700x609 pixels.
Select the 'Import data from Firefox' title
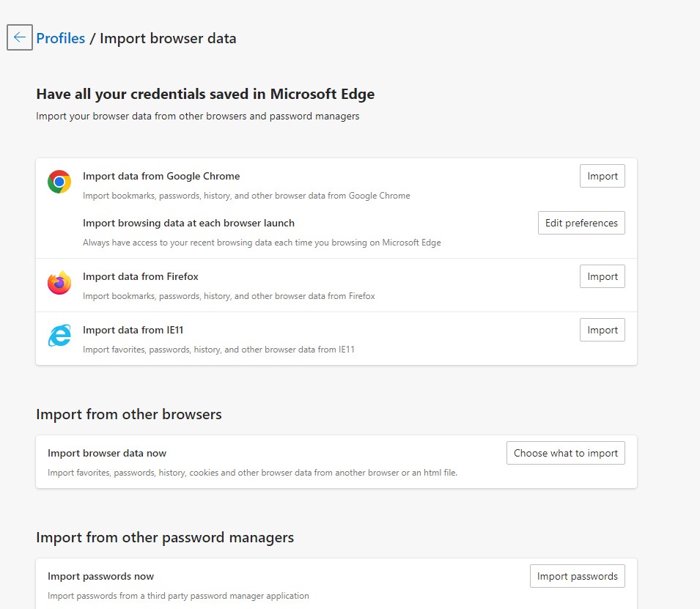(141, 277)
